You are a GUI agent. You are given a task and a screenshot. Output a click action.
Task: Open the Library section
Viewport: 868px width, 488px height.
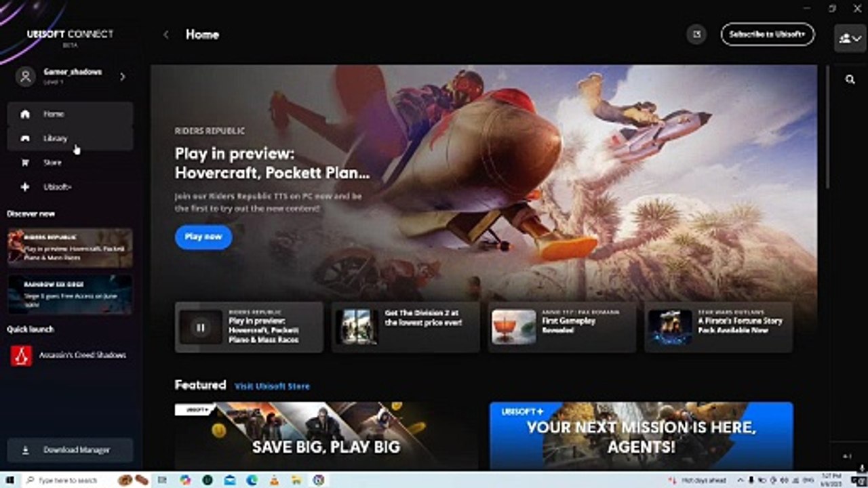[x=70, y=138]
